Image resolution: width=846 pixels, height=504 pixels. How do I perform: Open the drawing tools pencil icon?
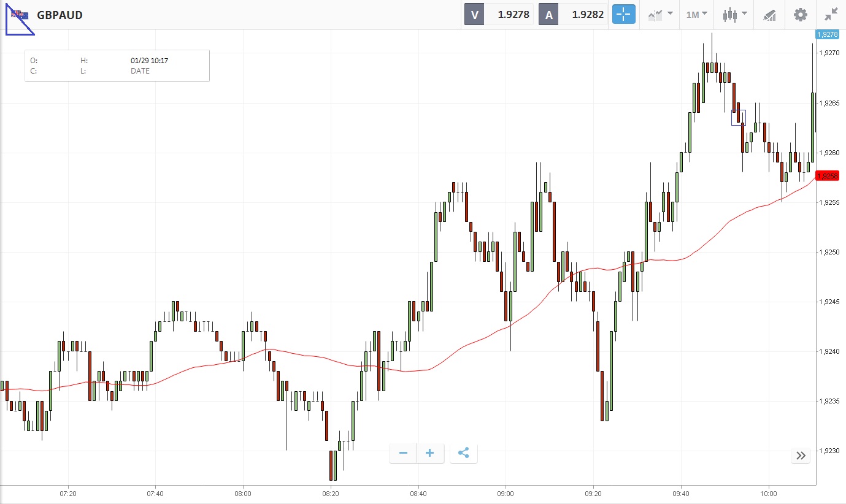769,15
